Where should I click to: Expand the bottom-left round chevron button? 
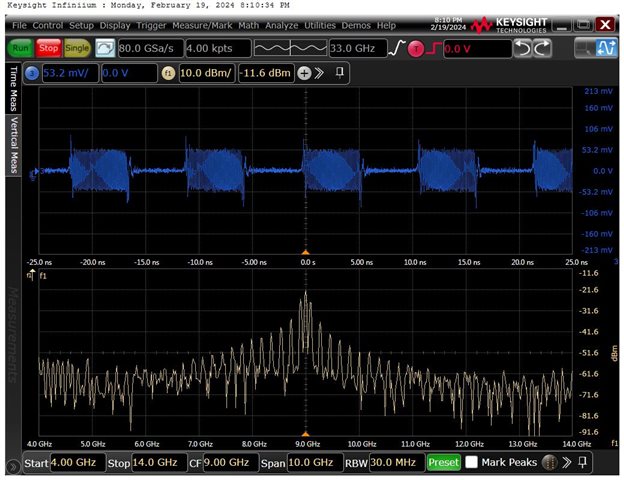point(13,466)
